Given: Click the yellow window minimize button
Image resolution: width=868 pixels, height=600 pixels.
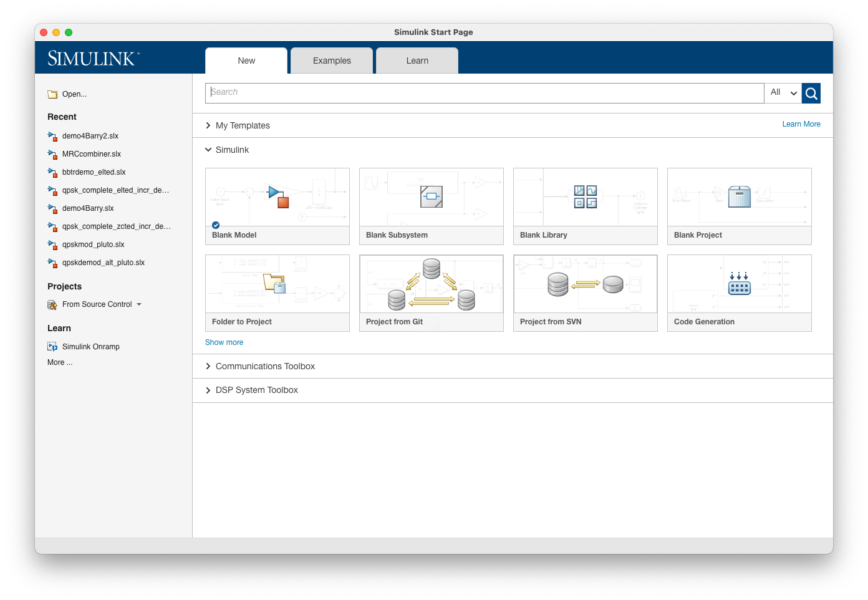Looking at the screenshot, I should pyautogui.click(x=56, y=32).
